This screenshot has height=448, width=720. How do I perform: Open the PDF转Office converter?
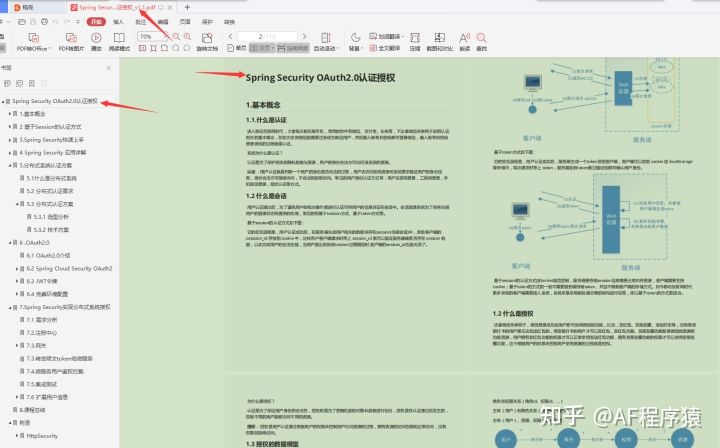34,42
